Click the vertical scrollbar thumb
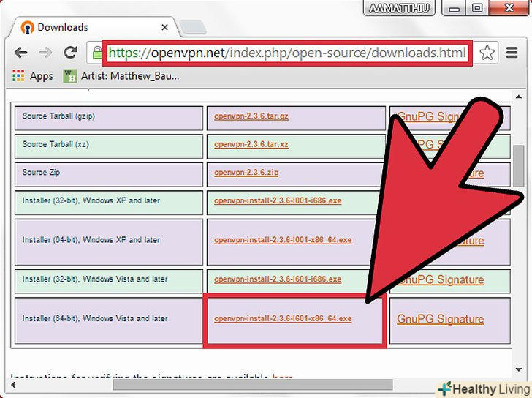532x398 pixels. tap(519, 166)
